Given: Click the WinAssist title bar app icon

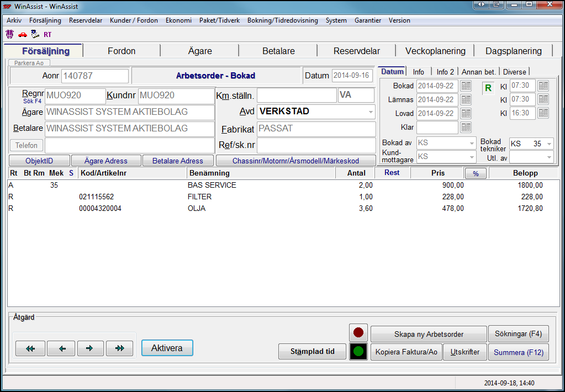Looking at the screenshot, I should coord(7,6).
